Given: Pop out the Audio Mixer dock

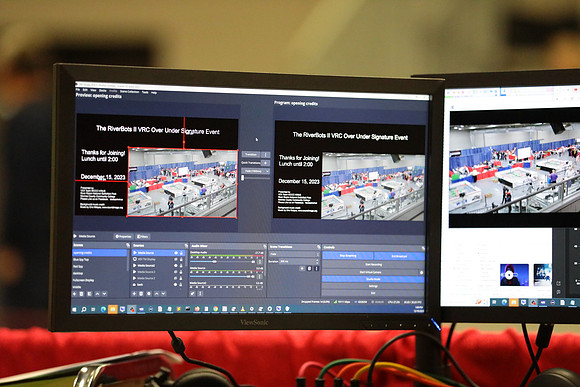Looking at the screenshot, I should pyautogui.click(x=265, y=246).
